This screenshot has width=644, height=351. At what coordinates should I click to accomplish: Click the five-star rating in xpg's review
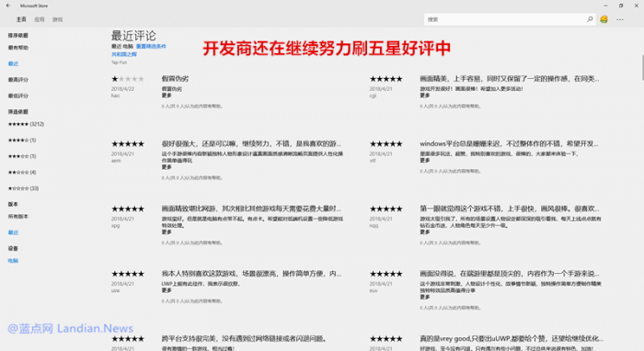click(128, 209)
